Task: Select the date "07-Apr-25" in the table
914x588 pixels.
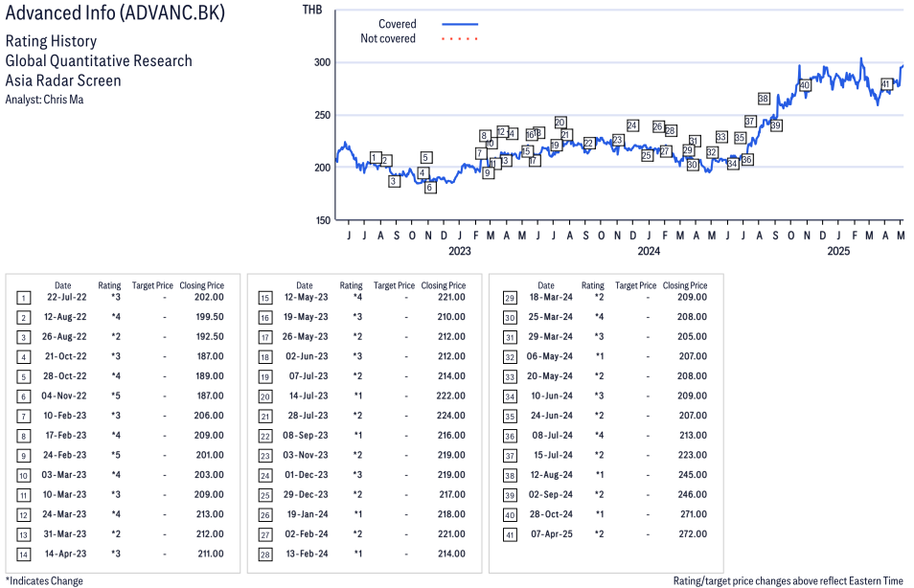Action: [x=552, y=534]
